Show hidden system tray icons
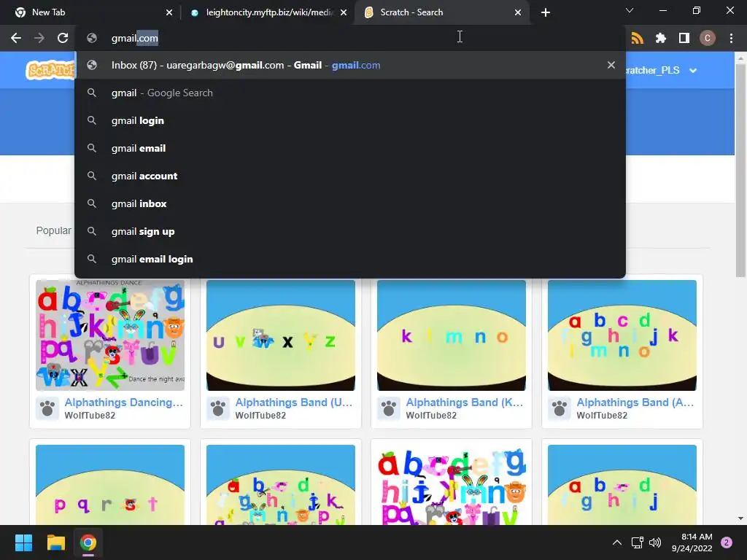747x560 pixels. coord(617,542)
